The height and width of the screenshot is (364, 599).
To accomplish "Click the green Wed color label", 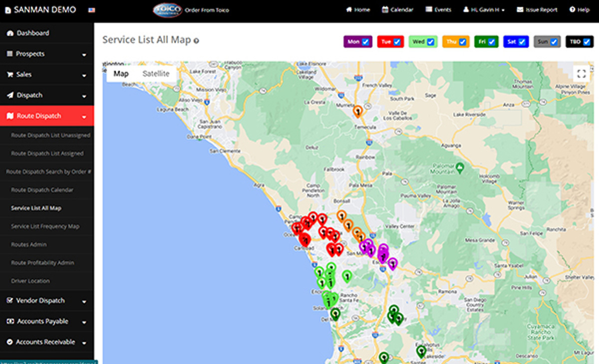I will tap(418, 42).
